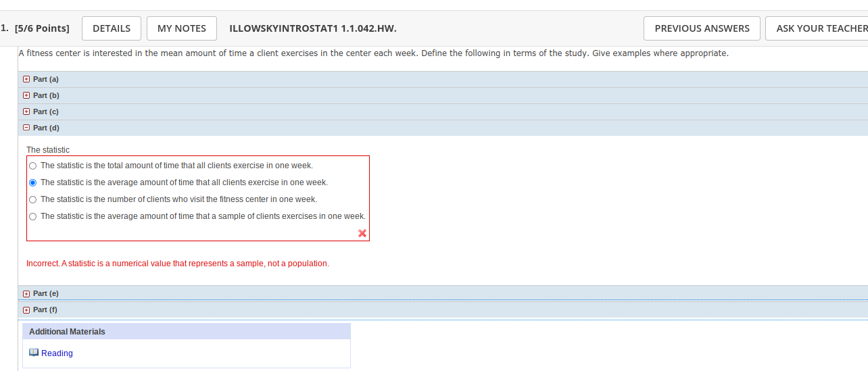Open MY NOTES
This screenshot has height=371, width=868.
tap(182, 28)
